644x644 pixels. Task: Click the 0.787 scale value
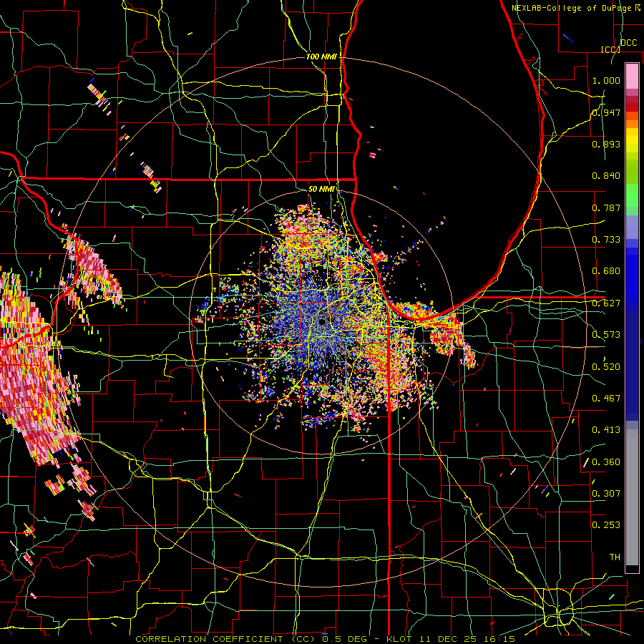(606, 208)
